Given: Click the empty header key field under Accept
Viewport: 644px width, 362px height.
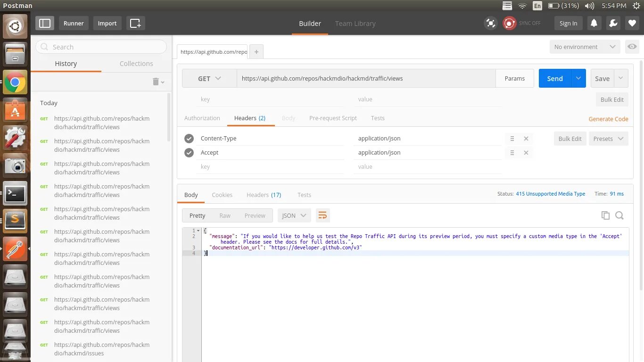Looking at the screenshot, I should 270,167.
